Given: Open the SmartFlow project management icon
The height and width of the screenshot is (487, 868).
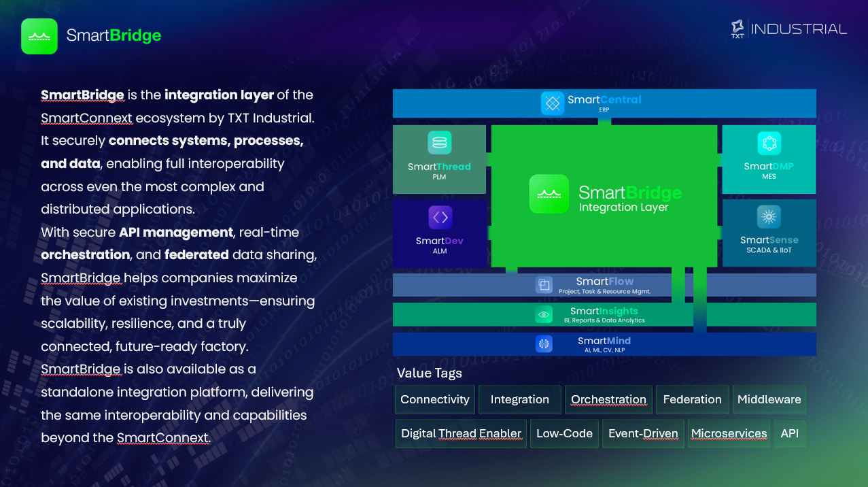Looking at the screenshot, I should pyautogui.click(x=544, y=285).
